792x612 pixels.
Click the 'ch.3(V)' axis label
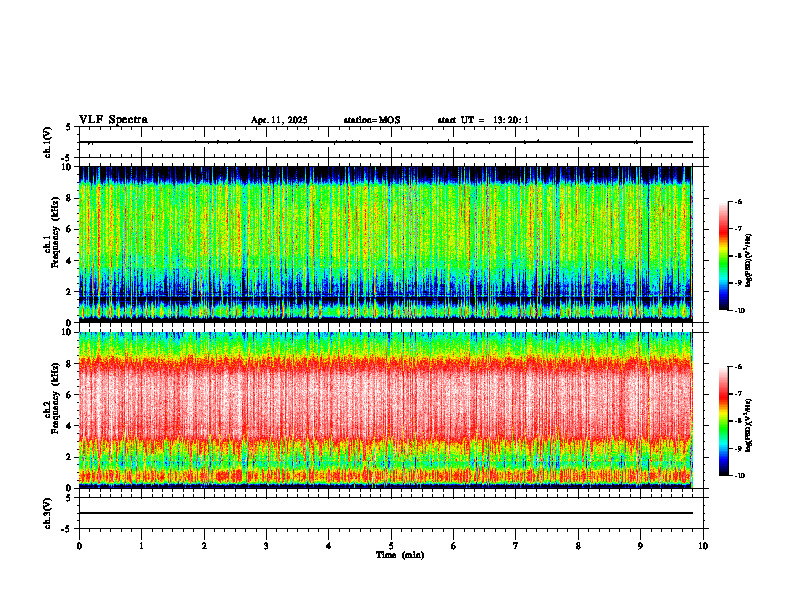point(47,514)
